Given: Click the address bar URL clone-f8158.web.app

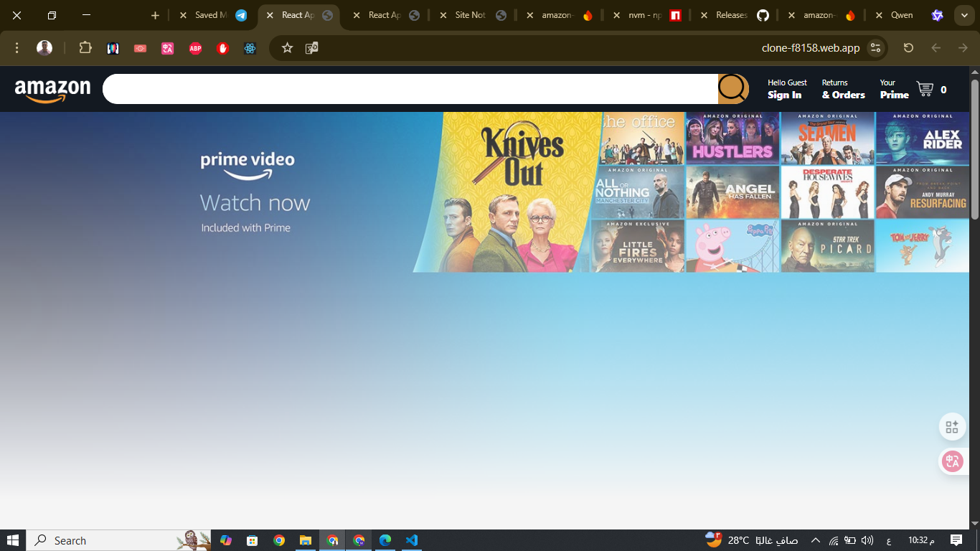Looking at the screenshot, I should [x=811, y=48].
